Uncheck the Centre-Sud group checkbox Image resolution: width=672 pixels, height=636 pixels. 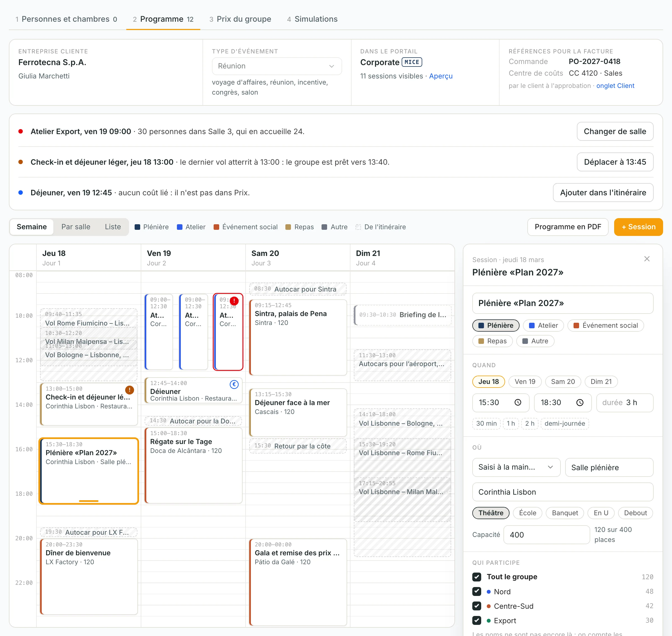477,606
